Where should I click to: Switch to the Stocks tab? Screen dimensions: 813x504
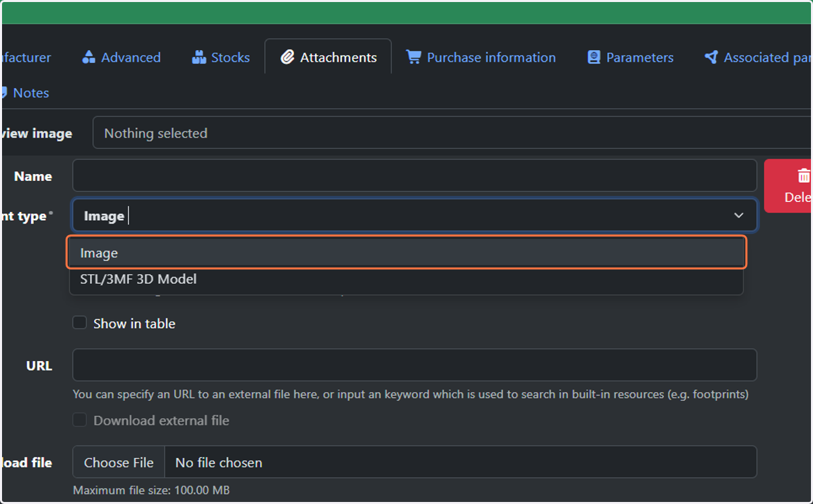coord(221,58)
